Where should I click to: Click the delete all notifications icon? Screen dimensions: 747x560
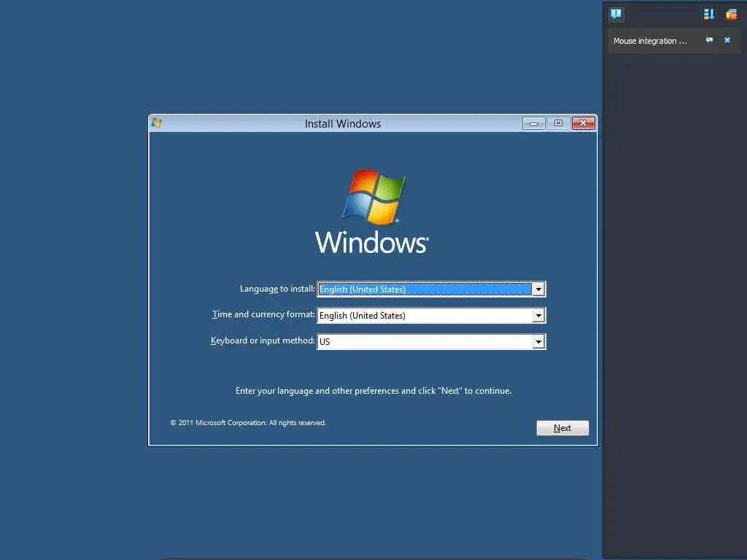[x=731, y=15]
